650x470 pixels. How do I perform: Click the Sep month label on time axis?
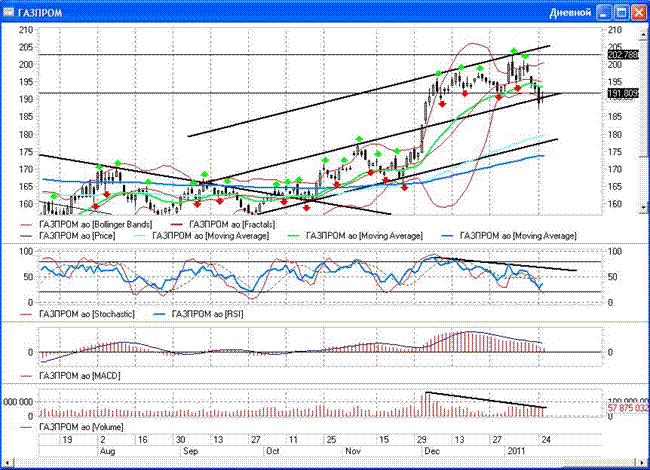(x=191, y=451)
